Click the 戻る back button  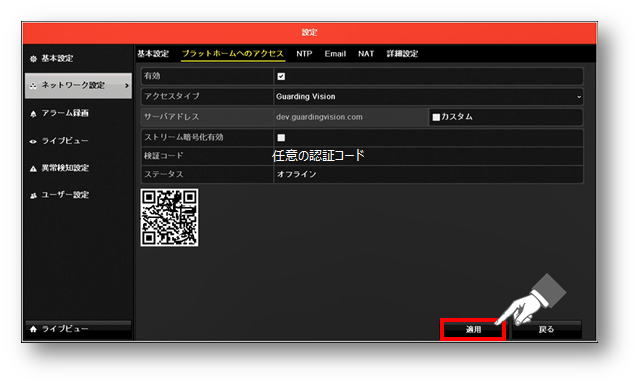547,329
